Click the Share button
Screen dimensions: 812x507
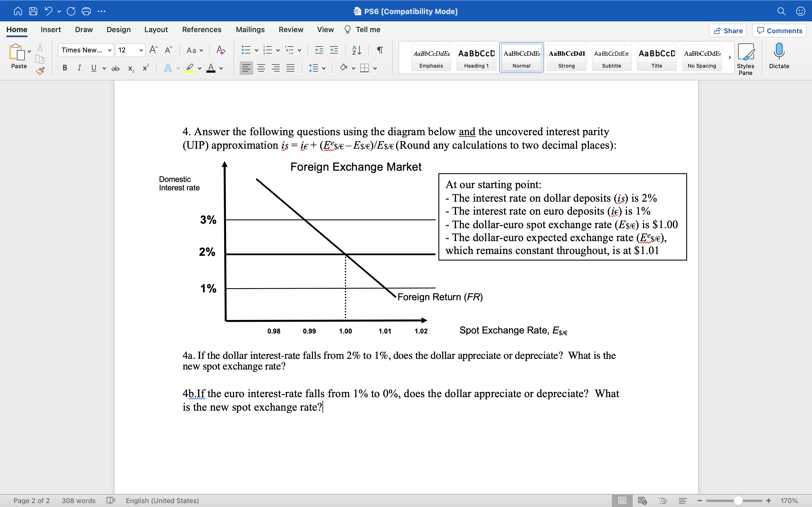pyautogui.click(x=727, y=31)
